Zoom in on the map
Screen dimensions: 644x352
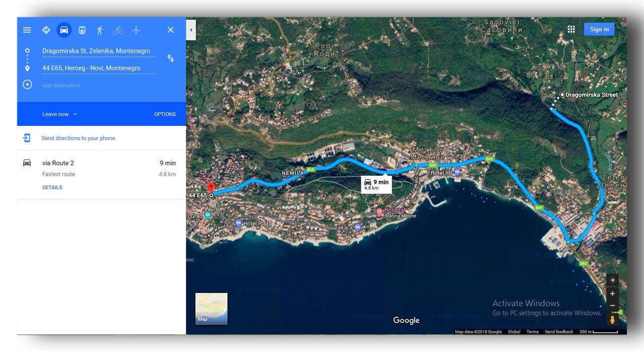click(x=612, y=294)
